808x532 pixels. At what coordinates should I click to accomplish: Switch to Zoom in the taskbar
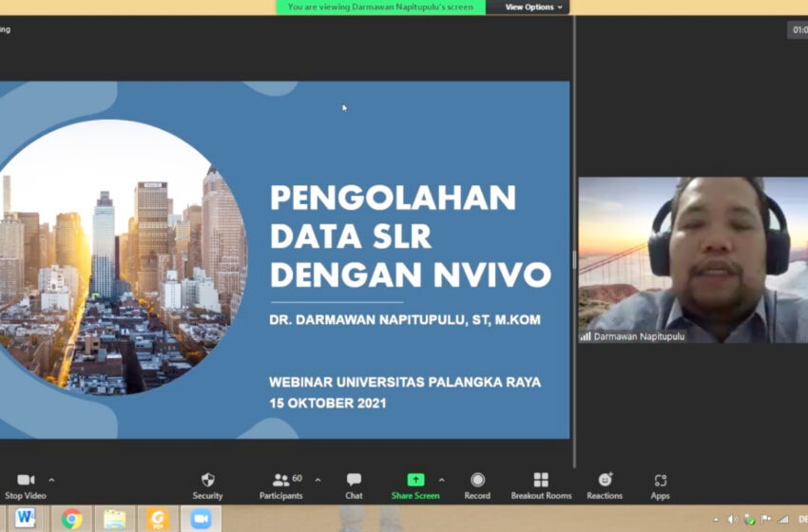[201, 519]
